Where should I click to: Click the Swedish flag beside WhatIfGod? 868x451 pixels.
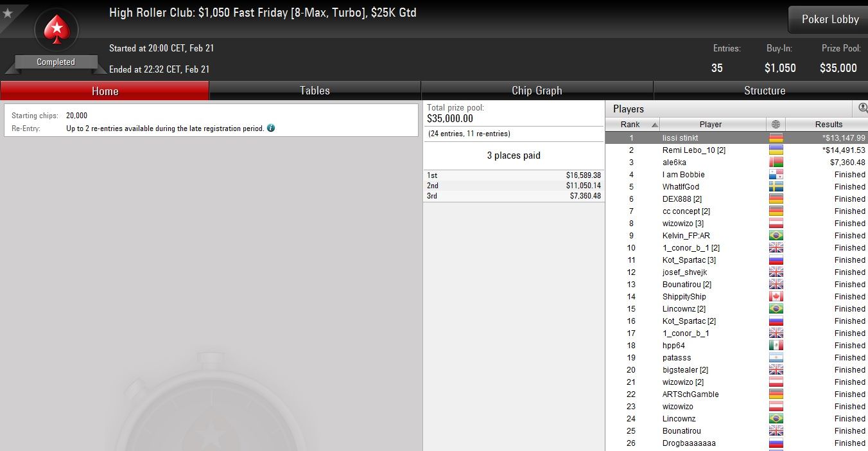[776, 186]
